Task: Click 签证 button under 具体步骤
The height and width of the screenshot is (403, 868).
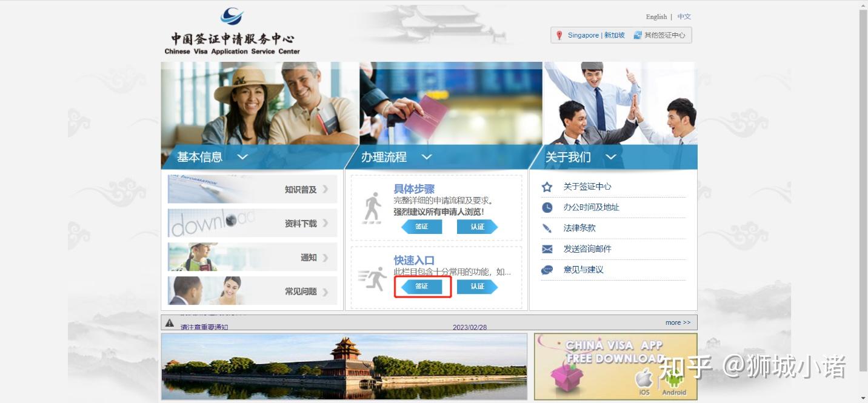Action: [x=422, y=227]
